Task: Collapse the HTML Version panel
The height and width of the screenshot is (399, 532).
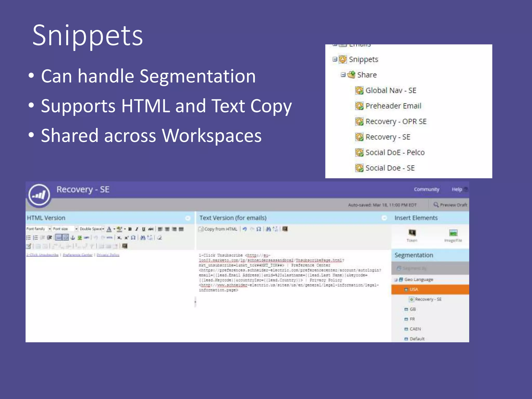Action: [188, 218]
